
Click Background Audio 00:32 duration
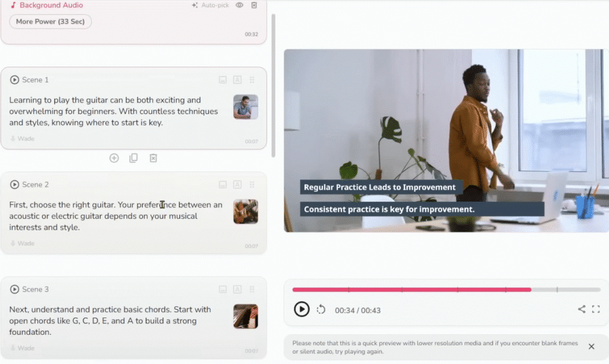[252, 34]
